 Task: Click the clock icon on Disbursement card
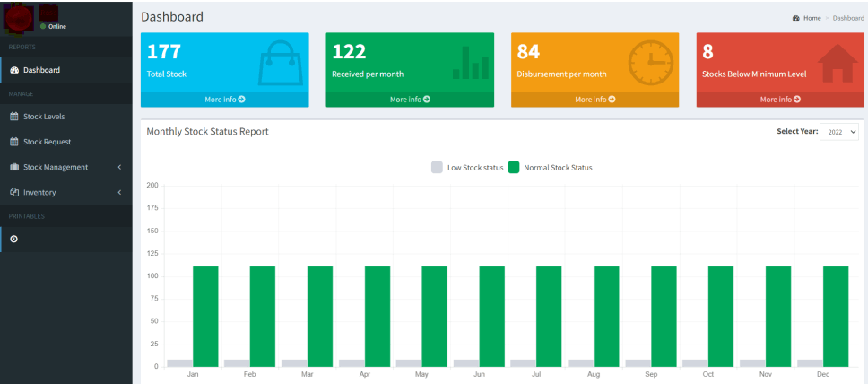[650, 63]
